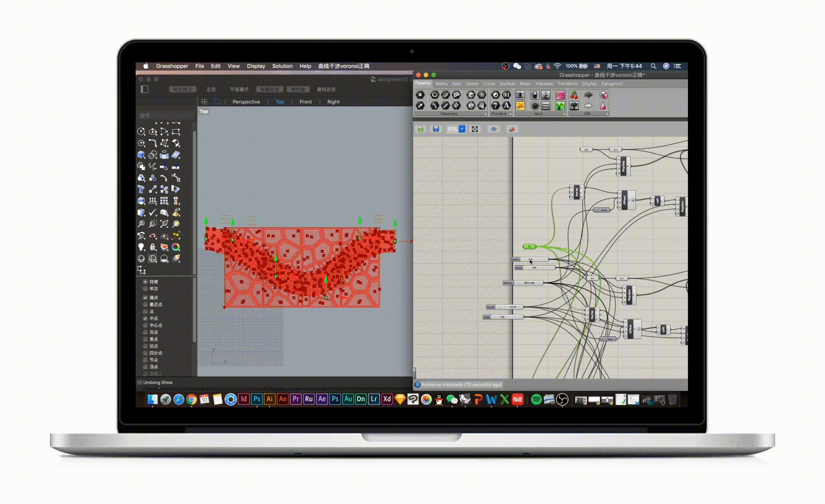Click the Spotlight search icon in menu bar
825x504 pixels.
pyautogui.click(x=653, y=66)
